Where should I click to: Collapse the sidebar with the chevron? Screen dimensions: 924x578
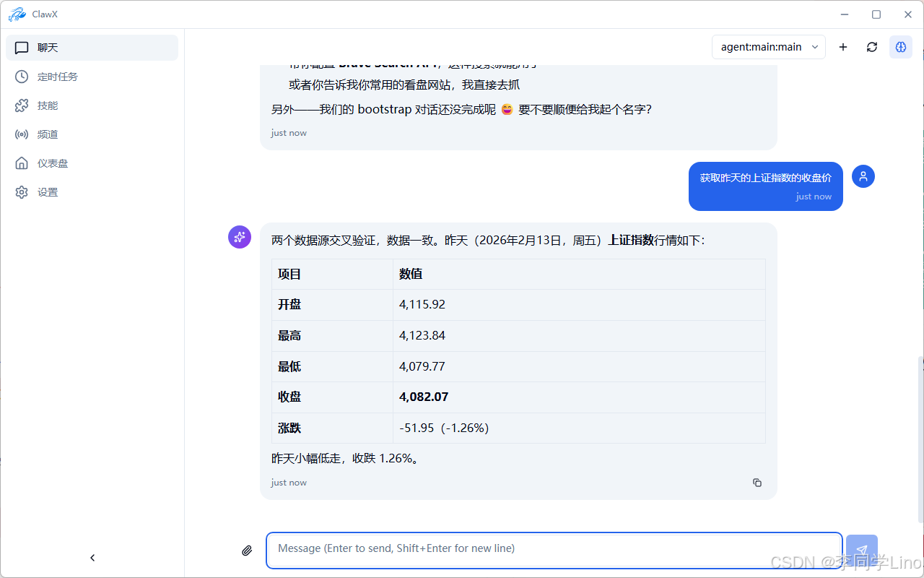tap(92, 557)
